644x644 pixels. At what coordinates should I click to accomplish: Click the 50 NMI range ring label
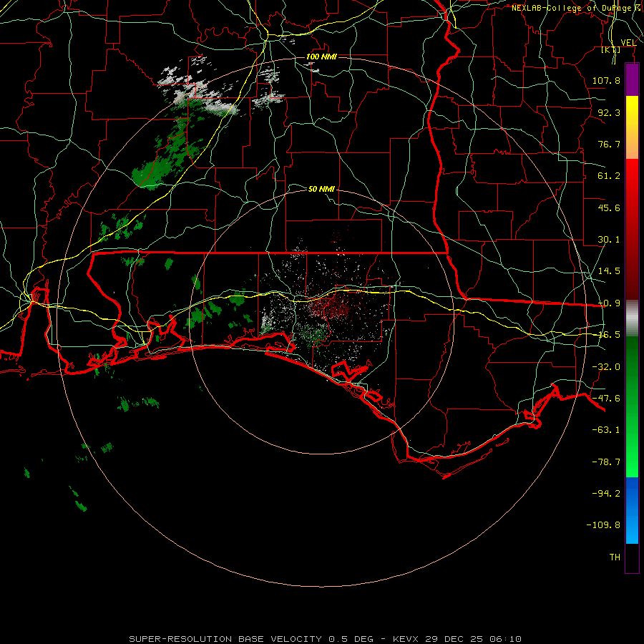coord(321,189)
